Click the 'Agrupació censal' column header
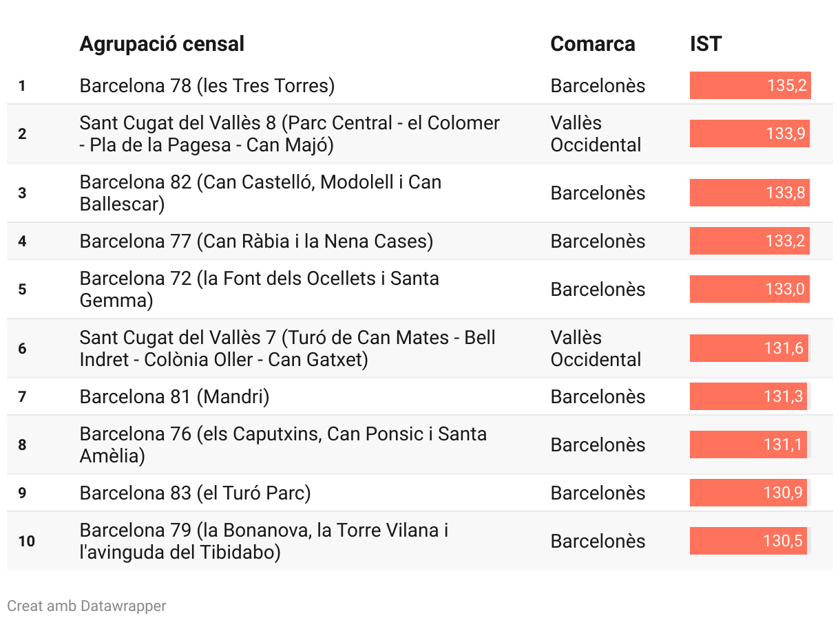Screen dimensions: 840x622 (162, 44)
